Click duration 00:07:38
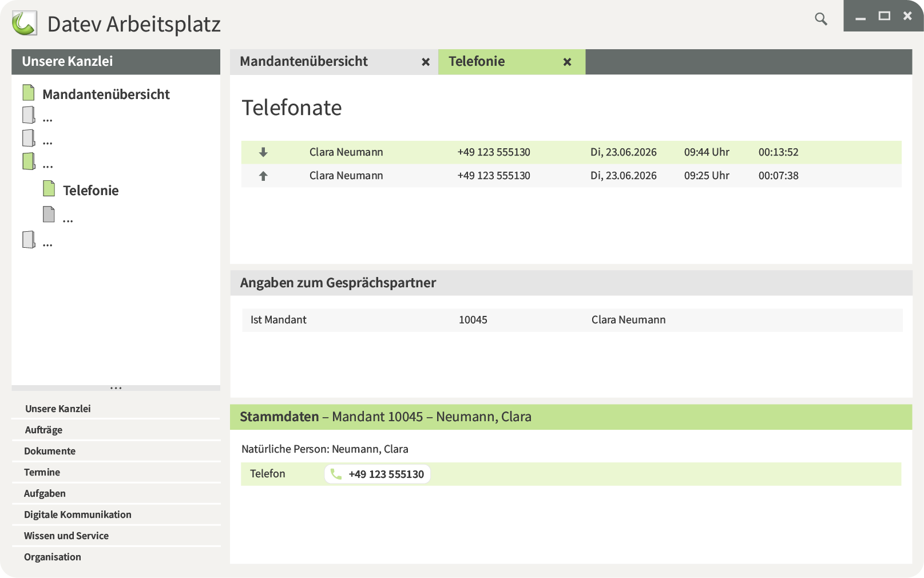 [x=778, y=176]
